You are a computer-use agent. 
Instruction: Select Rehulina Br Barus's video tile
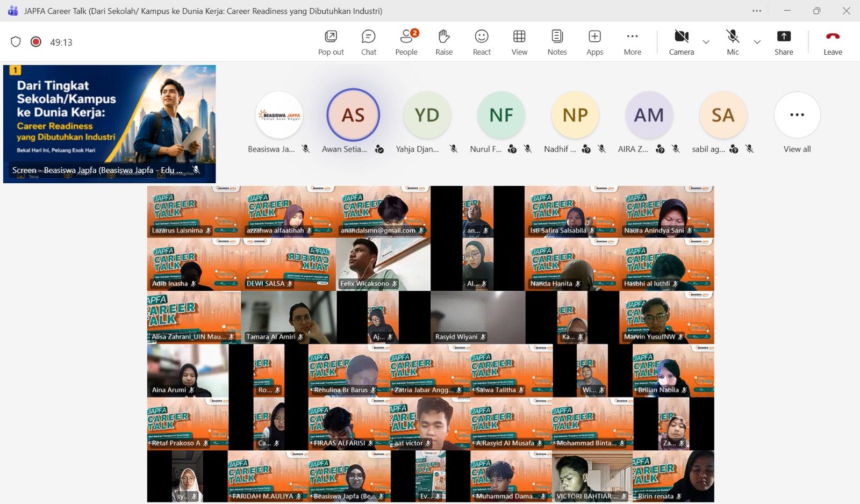click(x=349, y=371)
